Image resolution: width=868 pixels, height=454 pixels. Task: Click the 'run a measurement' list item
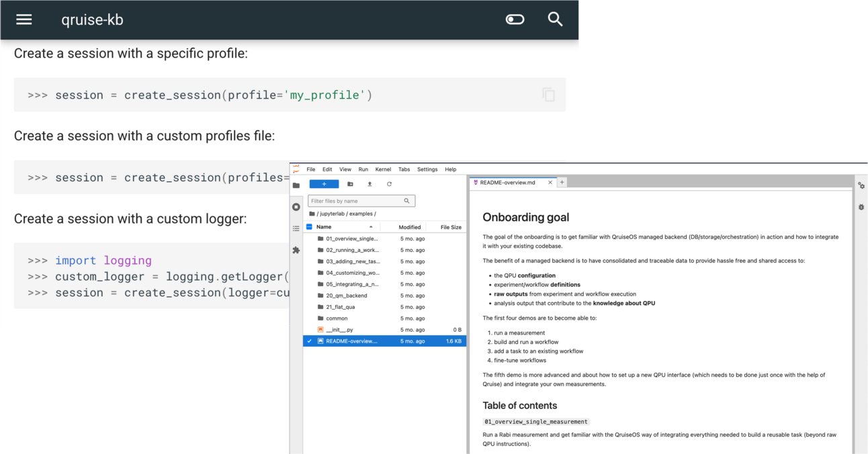point(519,332)
